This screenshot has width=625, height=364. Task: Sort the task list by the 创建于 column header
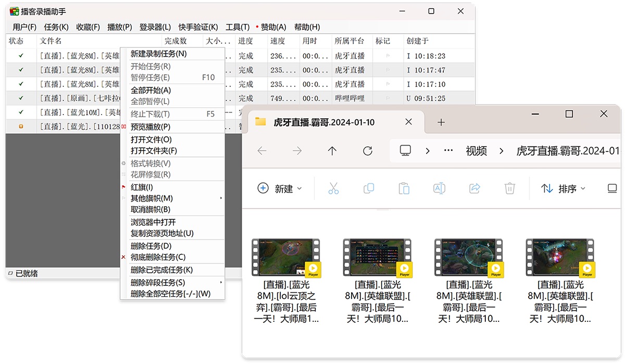439,41
